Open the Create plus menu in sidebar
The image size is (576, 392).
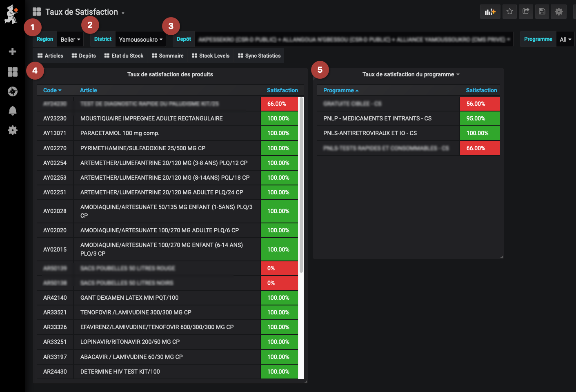(13, 51)
